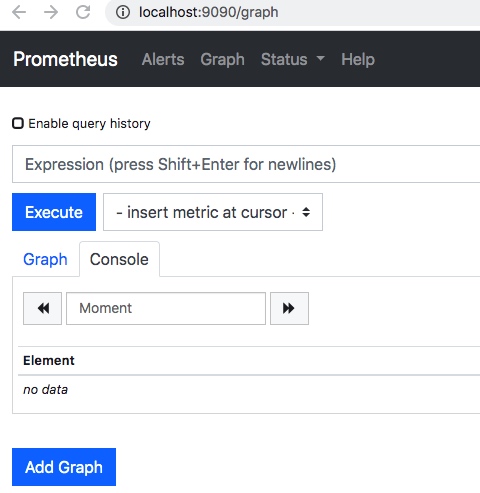480x493 pixels.
Task: Open the Help link in navbar
Action: [x=358, y=59]
